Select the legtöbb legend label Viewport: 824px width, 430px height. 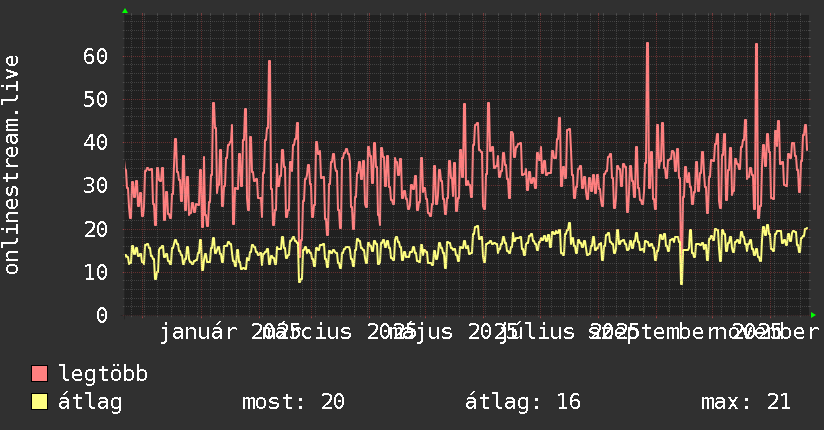point(103,374)
